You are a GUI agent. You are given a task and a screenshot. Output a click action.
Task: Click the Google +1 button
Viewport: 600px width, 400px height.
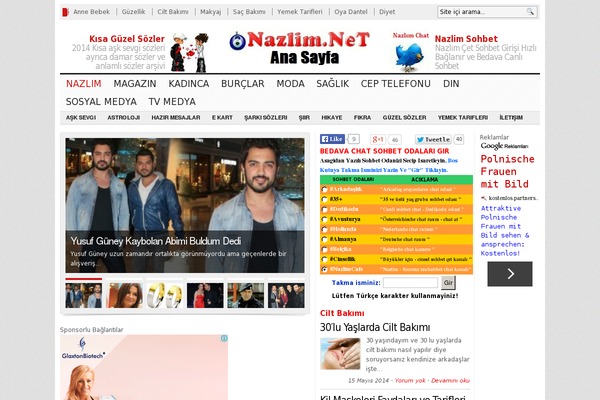click(x=378, y=139)
